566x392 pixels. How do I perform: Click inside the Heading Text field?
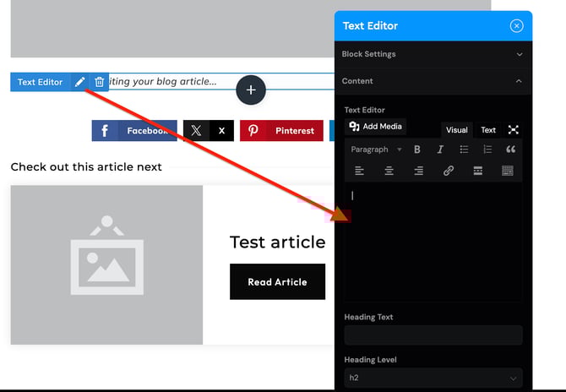(x=433, y=335)
